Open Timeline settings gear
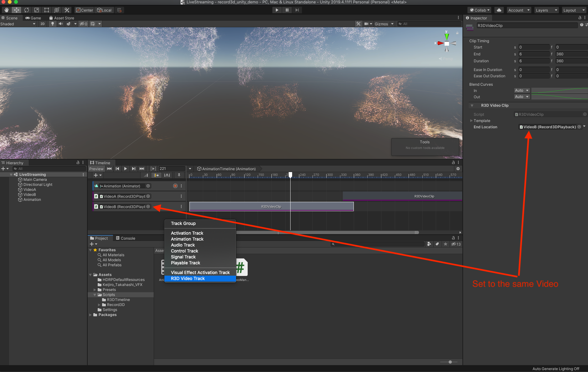This screenshot has height=372, width=588. pos(458,169)
